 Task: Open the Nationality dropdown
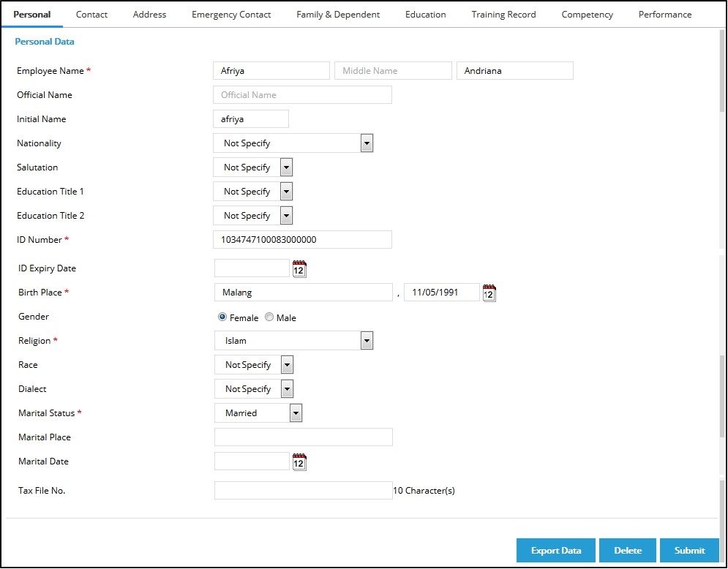[293, 143]
